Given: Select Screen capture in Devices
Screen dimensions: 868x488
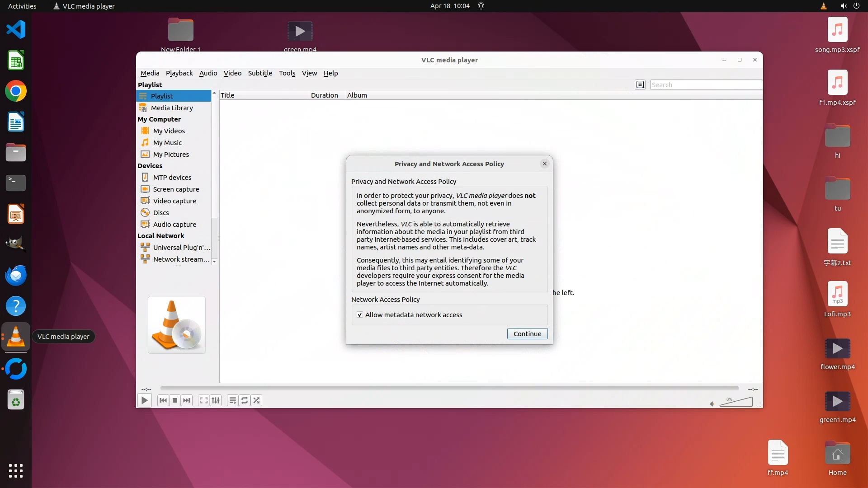Looking at the screenshot, I should [x=176, y=189].
